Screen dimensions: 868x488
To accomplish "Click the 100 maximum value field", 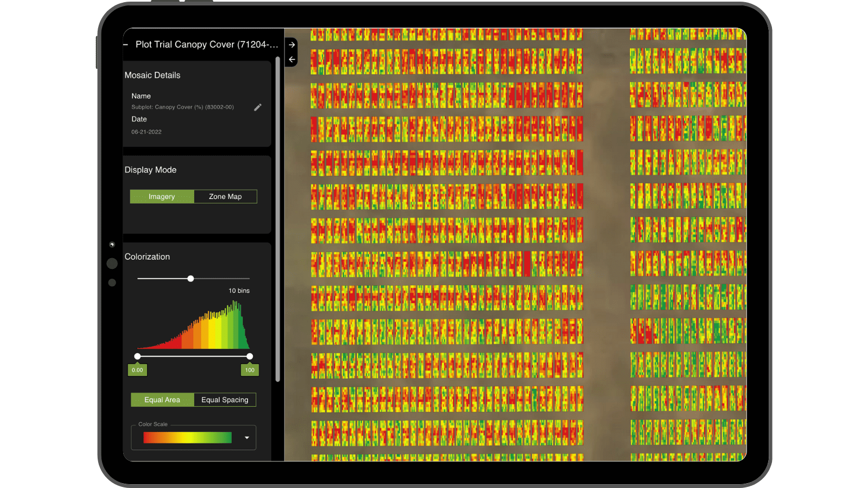I will pyautogui.click(x=250, y=370).
